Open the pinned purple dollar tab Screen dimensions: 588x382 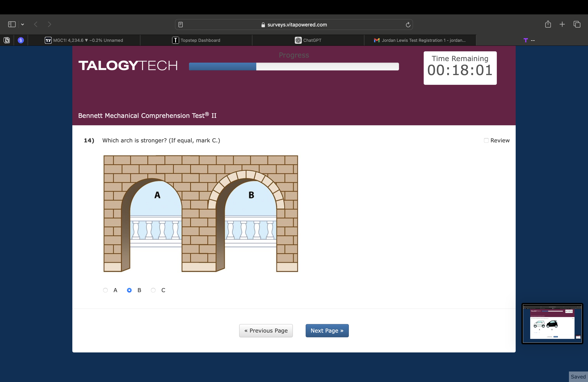pos(21,40)
